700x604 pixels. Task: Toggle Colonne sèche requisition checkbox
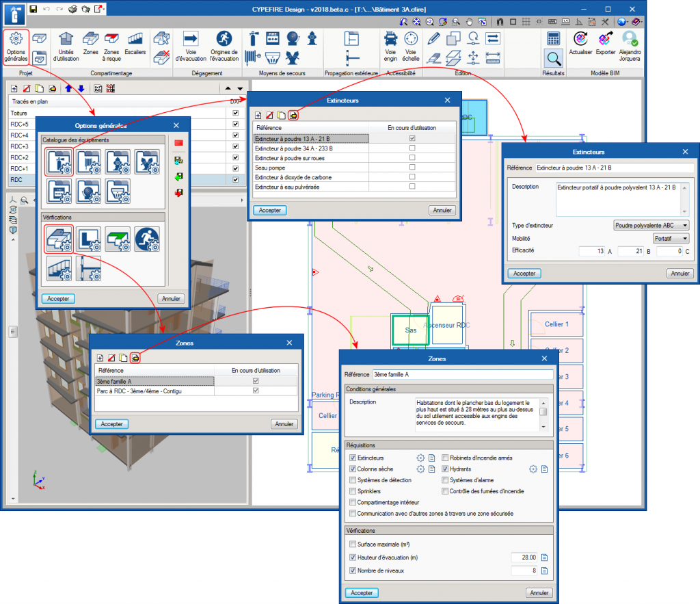pyautogui.click(x=353, y=469)
